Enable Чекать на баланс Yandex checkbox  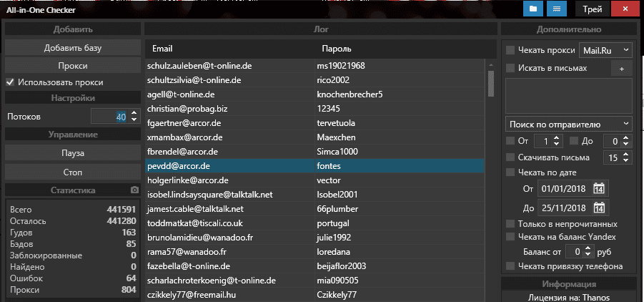(x=510, y=237)
